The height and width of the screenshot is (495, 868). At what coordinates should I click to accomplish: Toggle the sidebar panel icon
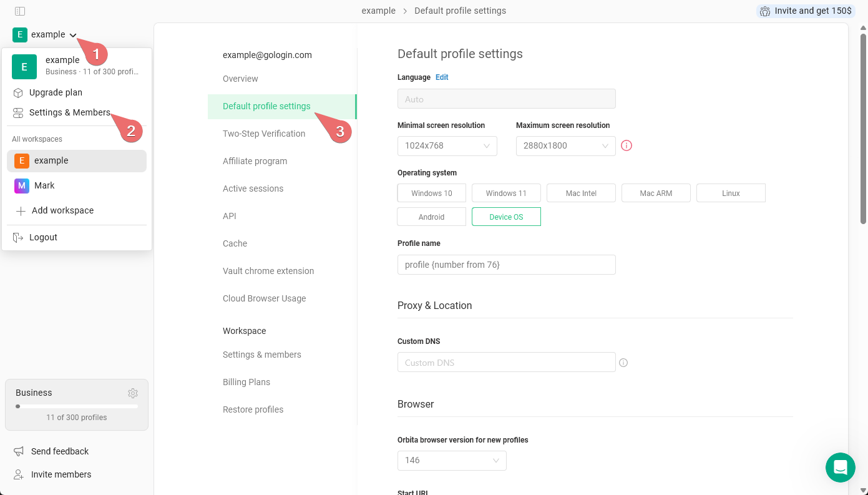click(x=20, y=11)
